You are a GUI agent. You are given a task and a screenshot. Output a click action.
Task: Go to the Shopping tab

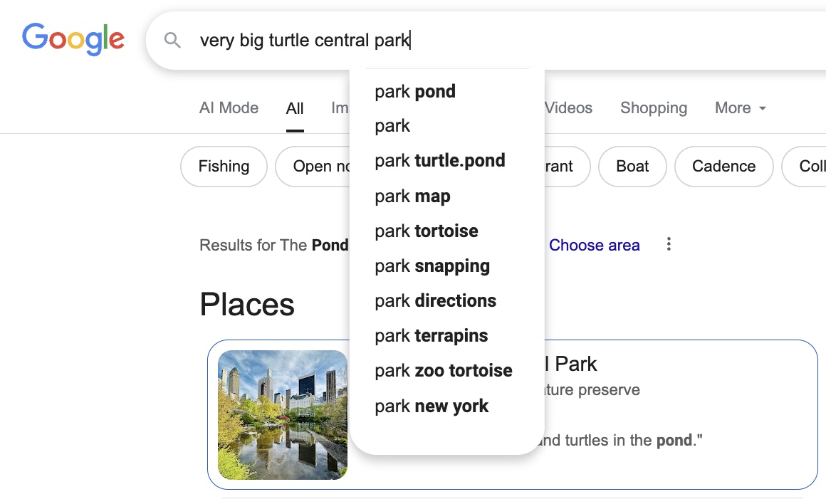(653, 108)
